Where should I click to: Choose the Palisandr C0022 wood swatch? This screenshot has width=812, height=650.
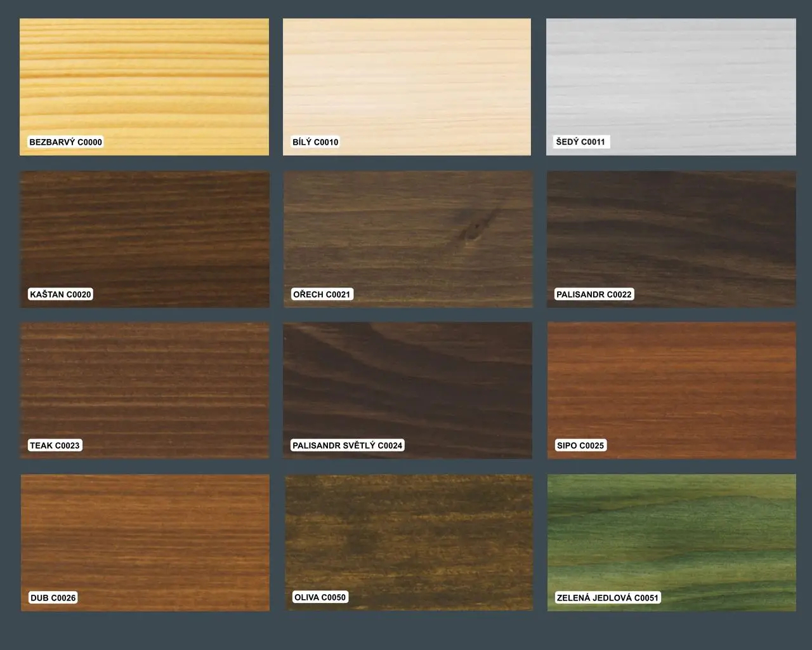click(x=671, y=239)
